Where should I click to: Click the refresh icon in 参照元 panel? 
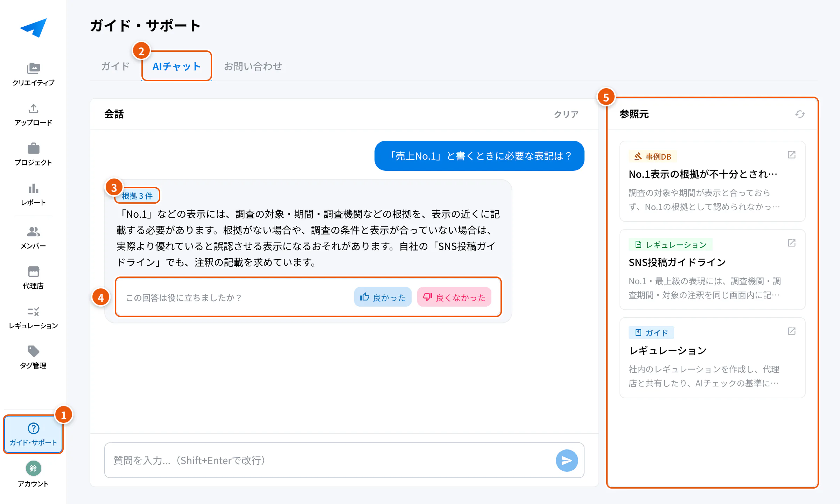800,114
